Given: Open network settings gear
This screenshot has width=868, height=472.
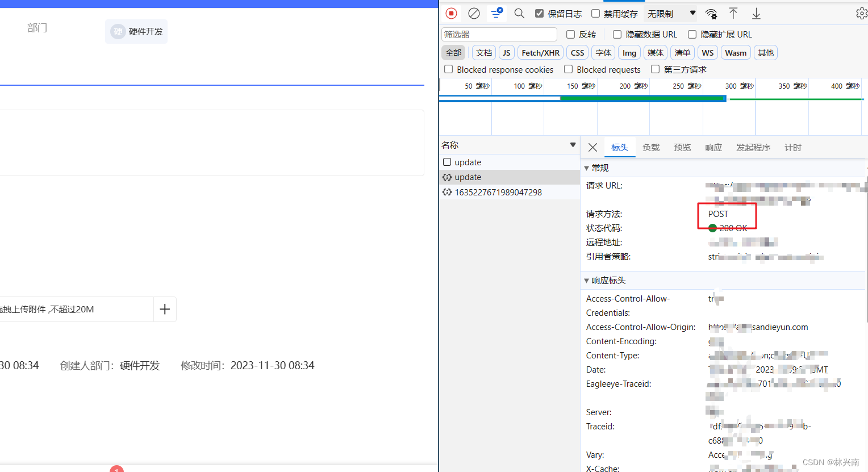Looking at the screenshot, I should (862, 13).
